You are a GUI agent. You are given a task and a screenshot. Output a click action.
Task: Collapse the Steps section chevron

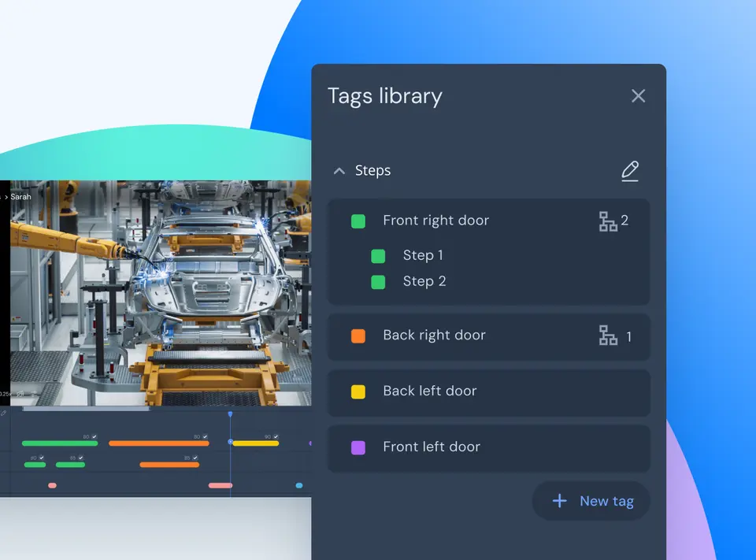click(x=339, y=171)
